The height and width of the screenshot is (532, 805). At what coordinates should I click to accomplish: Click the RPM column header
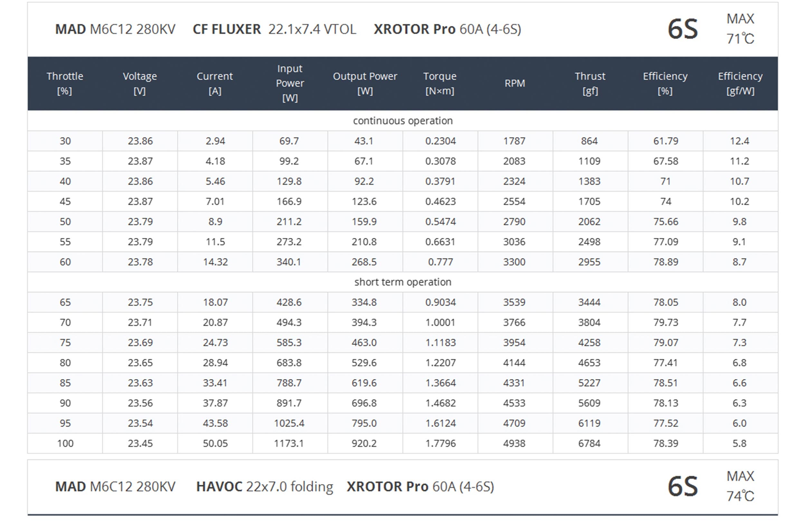pos(515,83)
